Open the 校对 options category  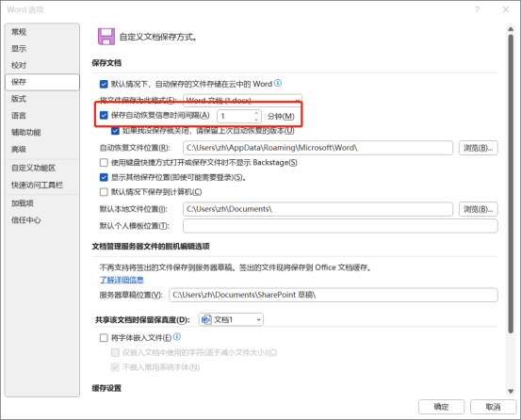point(42,65)
